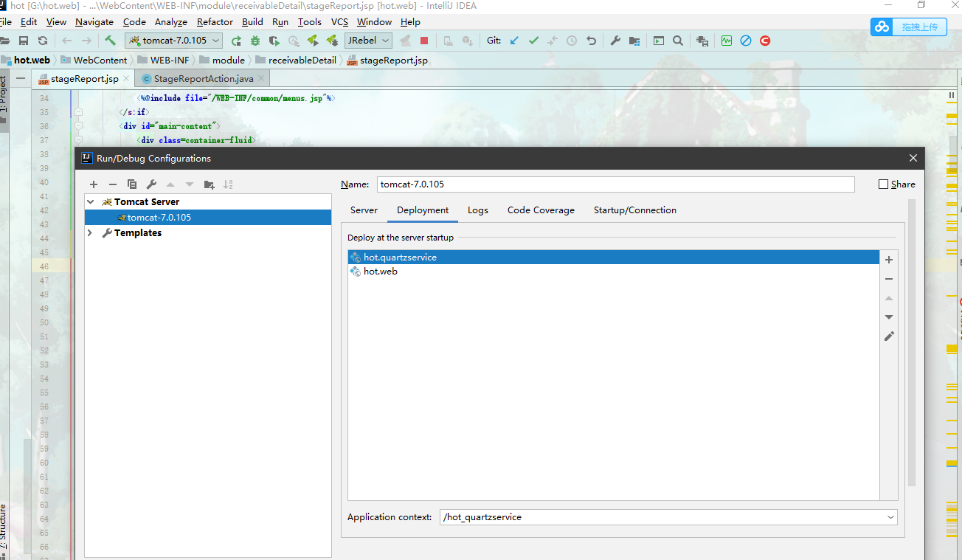
Task: Open the Analyze menu
Action: pyautogui.click(x=170, y=22)
